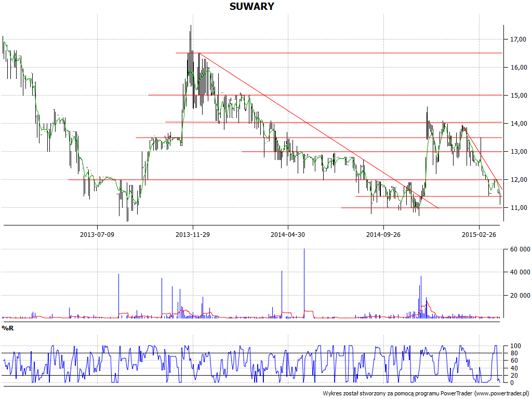Click the SUWARY chart title
This screenshot has width=532, height=399.
(x=252, y=6)
